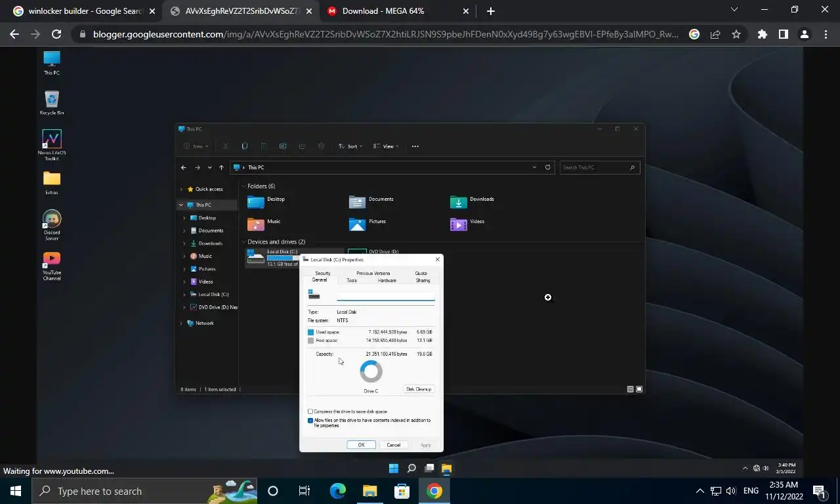Open the Music folder in This PC
The height and width of the screenshot is (504, 840).
click(x=264, y=223)
